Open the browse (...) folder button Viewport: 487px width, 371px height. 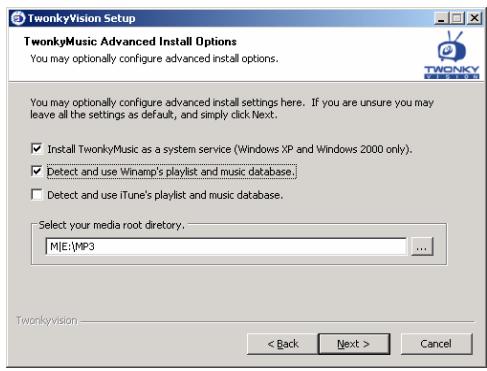point(422,247)
